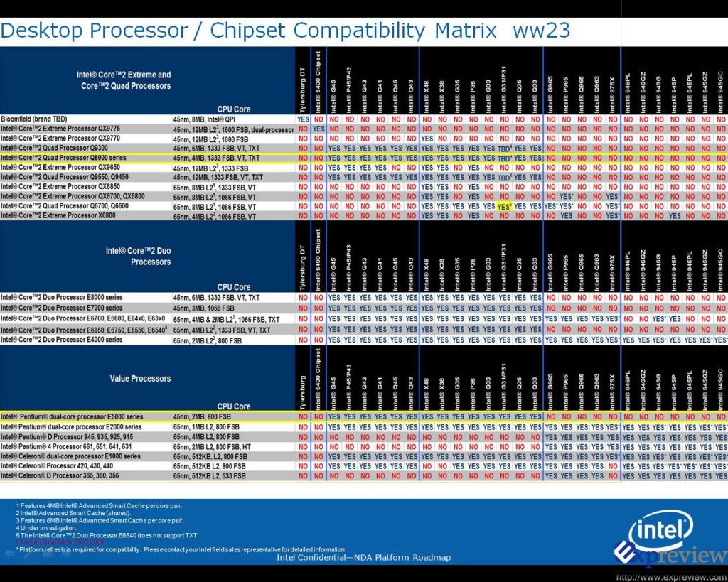Select 'Core 2 Quad Processor Q6700, Q6600' row label

pos(65,206)
